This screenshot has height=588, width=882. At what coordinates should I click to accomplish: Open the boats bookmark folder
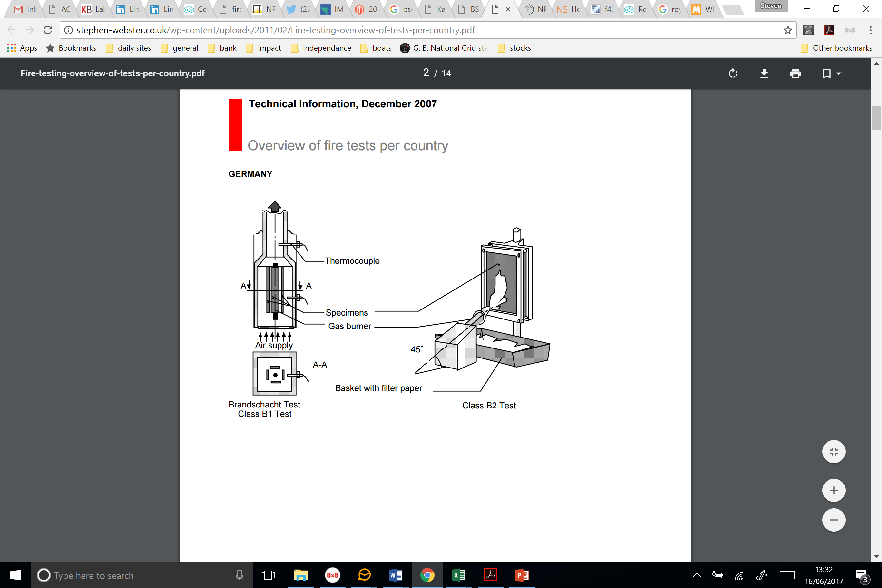tap(376, 48)
